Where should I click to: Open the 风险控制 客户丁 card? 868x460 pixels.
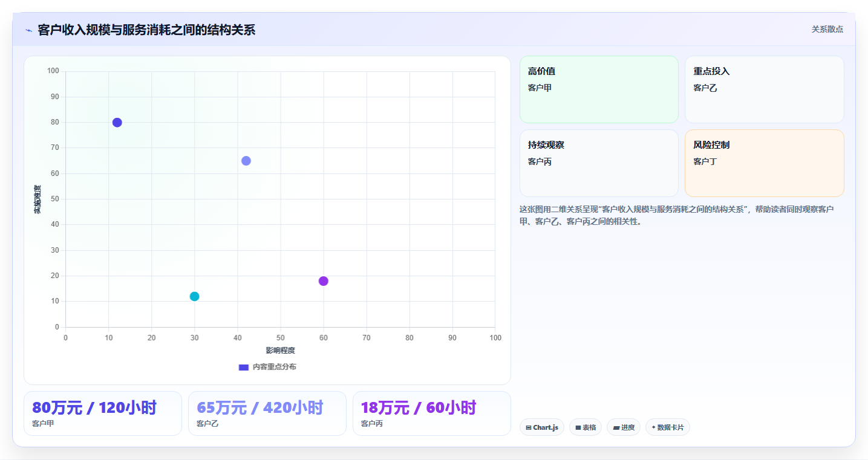click(764, 163)
